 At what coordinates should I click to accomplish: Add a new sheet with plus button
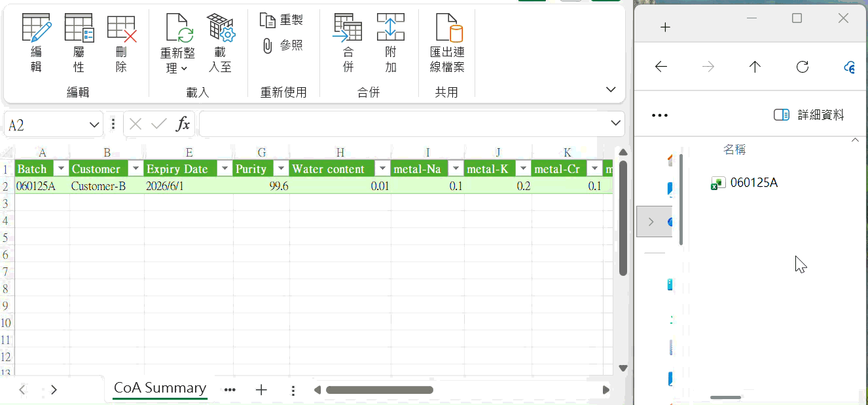pos(261,390)
